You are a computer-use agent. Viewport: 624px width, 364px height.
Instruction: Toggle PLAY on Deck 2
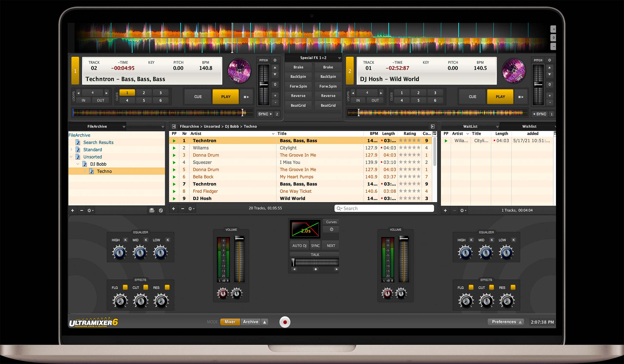point(500,96)
